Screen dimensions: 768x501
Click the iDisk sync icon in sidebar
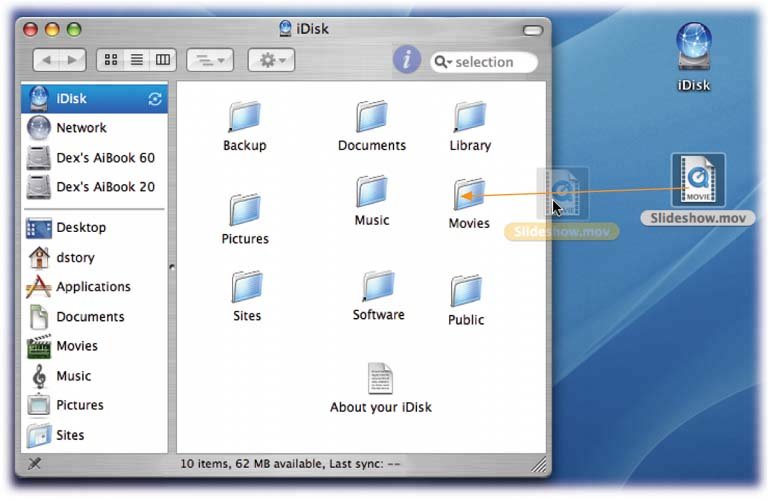154,99
